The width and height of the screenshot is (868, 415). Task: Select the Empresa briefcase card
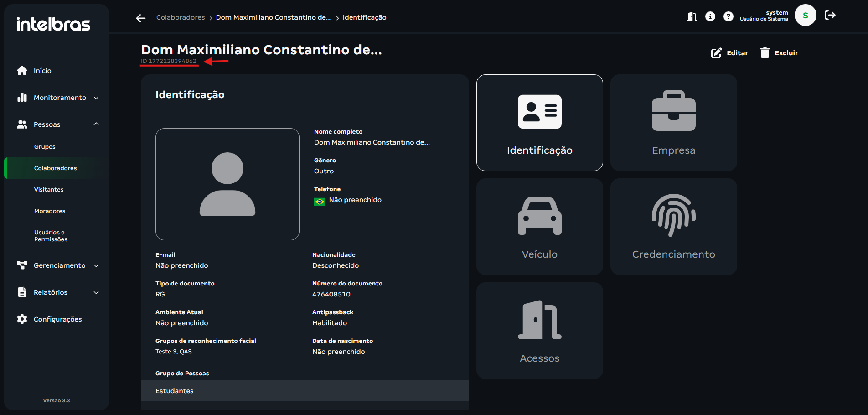pos(673,123)
